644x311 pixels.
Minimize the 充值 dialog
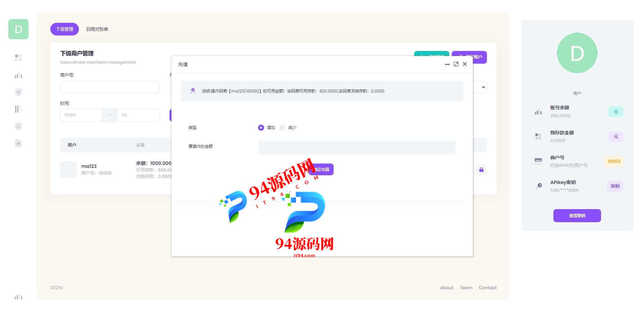click(x=447, y=64)
